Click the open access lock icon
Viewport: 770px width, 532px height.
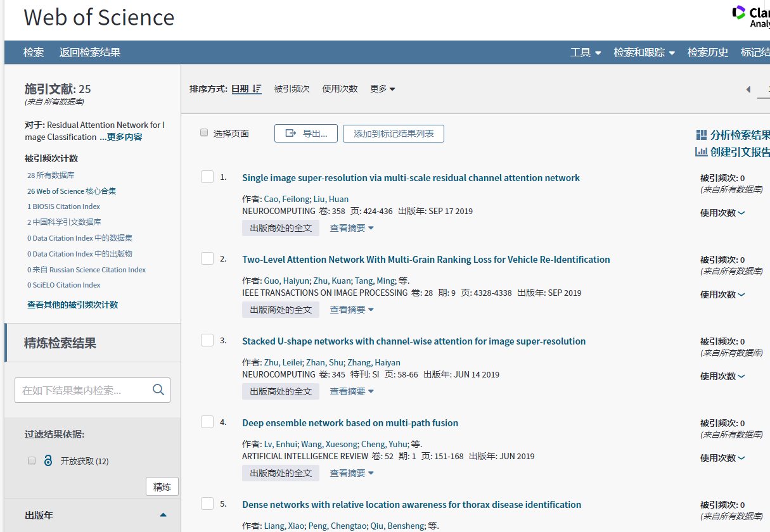(x=48, y=460)
